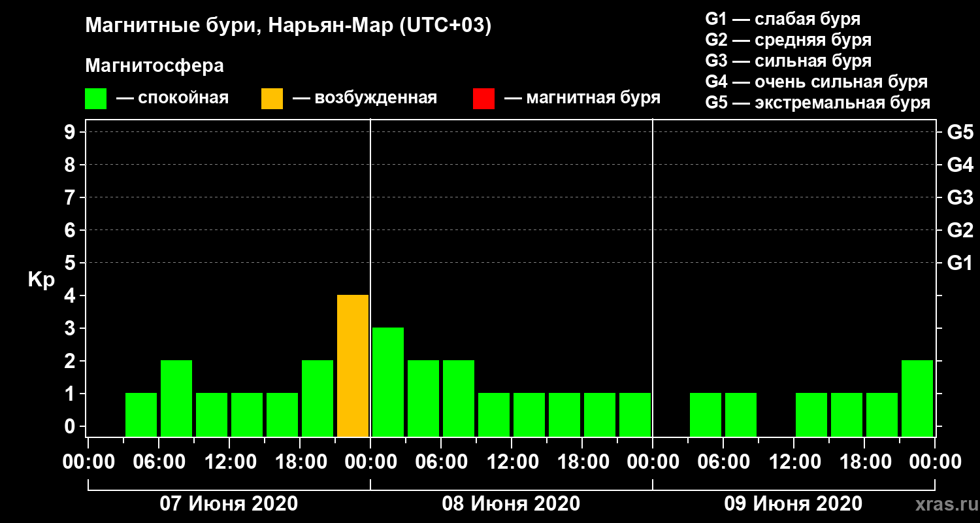
Task: Click the '06:00' time label for 09 June
Action: (x=723, y=462)
